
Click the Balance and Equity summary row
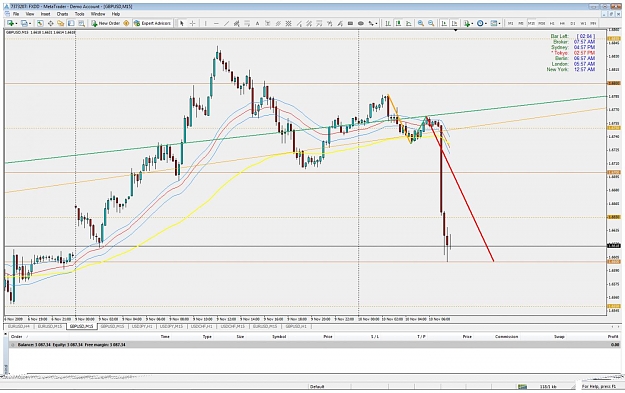314,344
